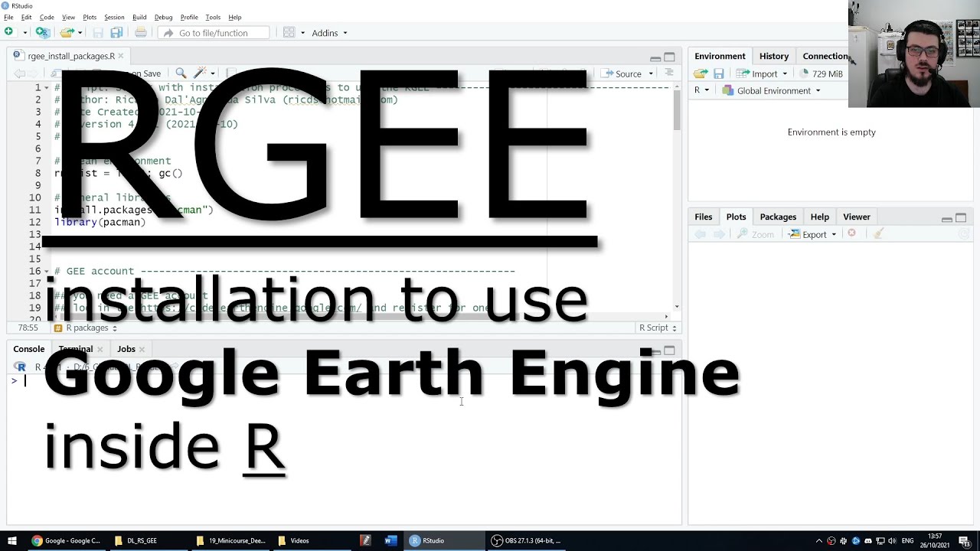Open the code tools magic wand

tap(201, 73)
